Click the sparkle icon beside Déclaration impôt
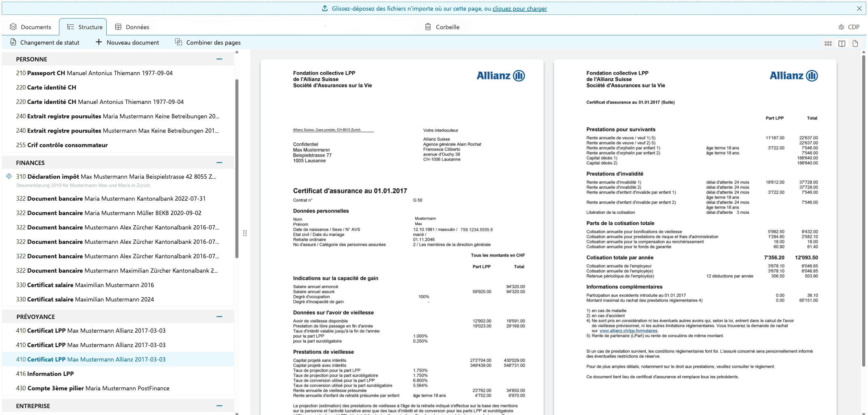This screenshot has height=415, width=868. (9, 176)
